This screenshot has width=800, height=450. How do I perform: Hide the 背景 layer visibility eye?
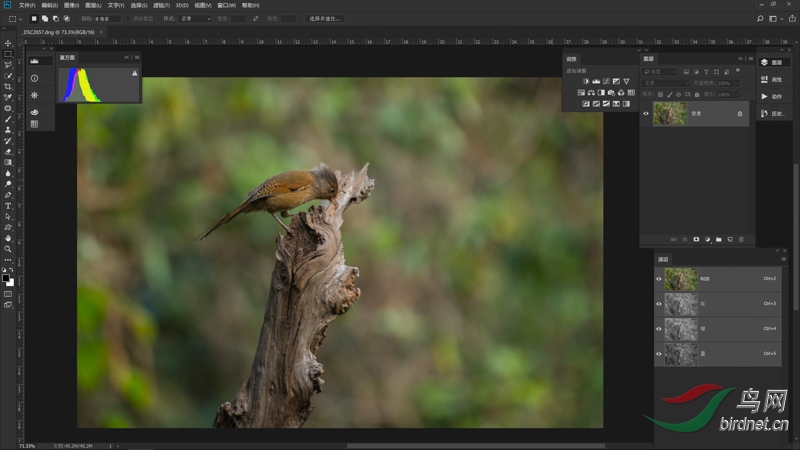[645, 113]
